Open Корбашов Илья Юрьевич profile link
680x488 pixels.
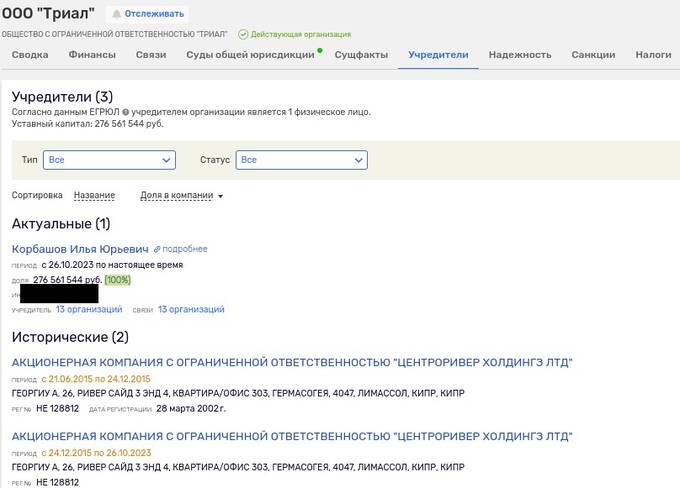click(x=80, y=249)
